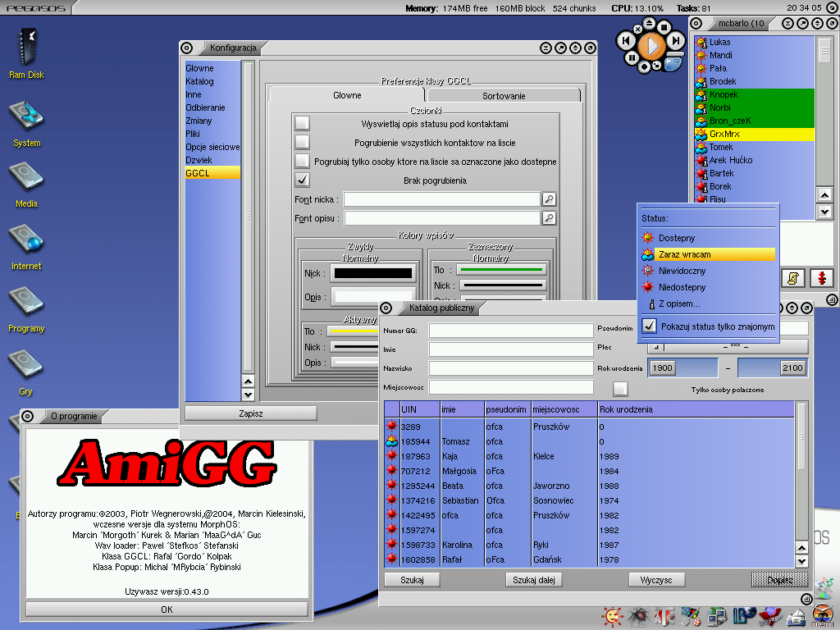840x630 pixels.
Task: Click the up arrow of Konfiguracja sidebar scrollbar
Action: tap(248, 382)
